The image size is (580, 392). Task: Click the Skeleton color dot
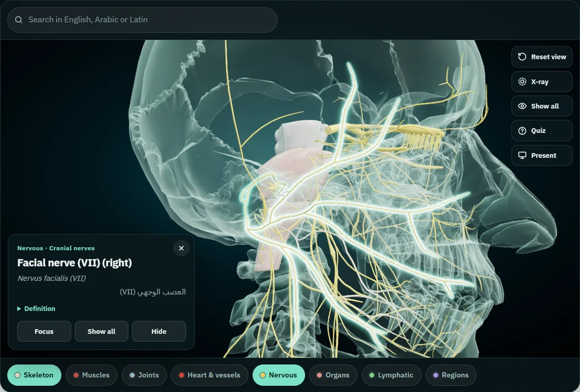(x=18, y=375)
